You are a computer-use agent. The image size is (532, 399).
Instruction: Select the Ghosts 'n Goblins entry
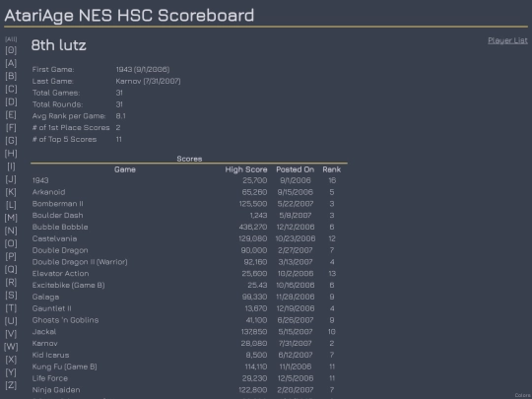click(x=65, y=320)
